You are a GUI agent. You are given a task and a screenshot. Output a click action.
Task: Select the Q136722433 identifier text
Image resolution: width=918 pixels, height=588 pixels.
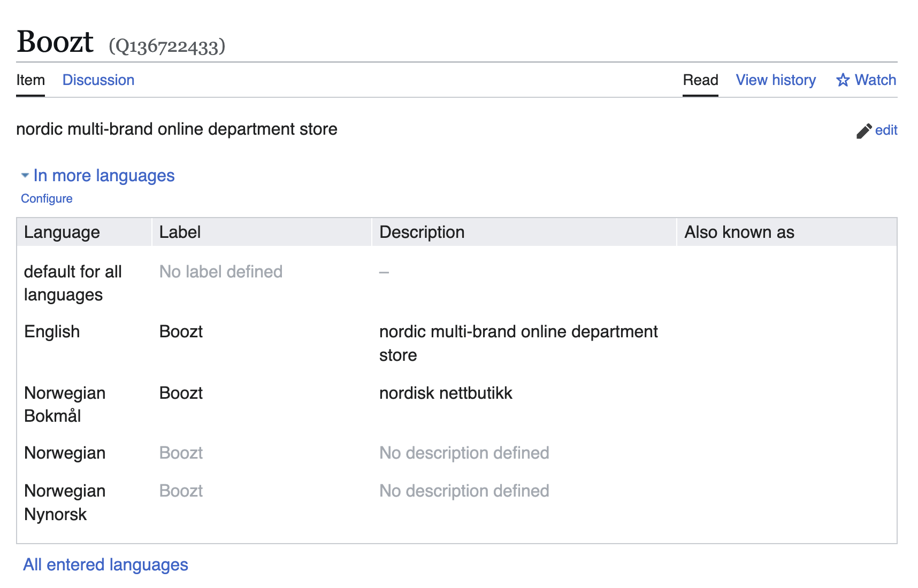[x=167, y=46]
